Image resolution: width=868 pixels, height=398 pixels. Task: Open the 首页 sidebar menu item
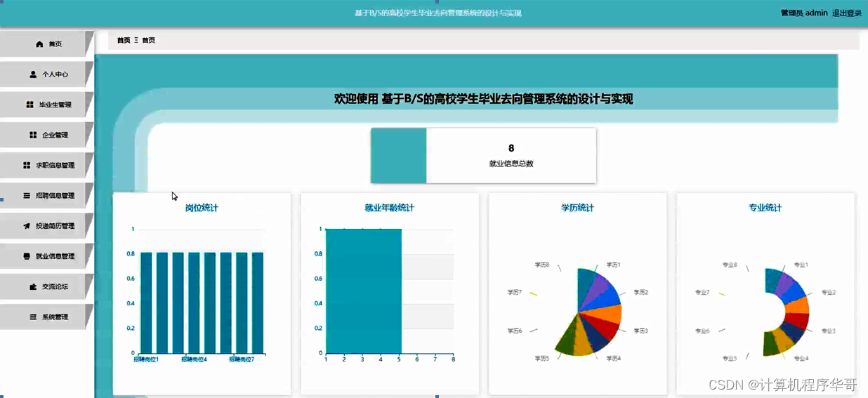pos(46,44)
